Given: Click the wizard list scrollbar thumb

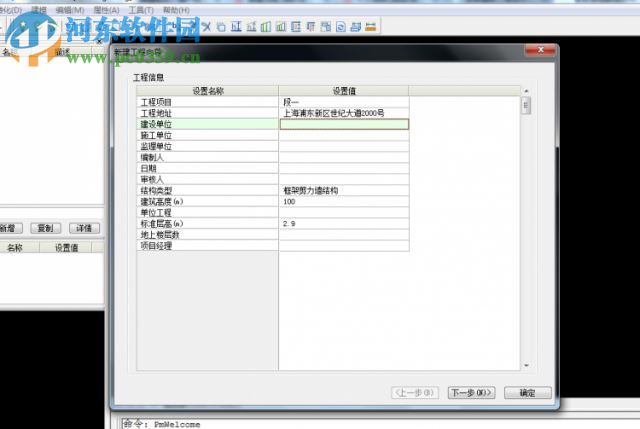Looking at the screenshot, I should coord(526,106).
